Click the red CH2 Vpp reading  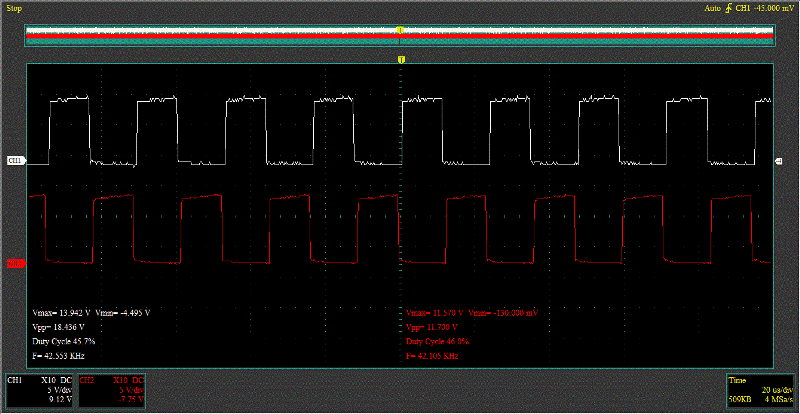(432, 327)
